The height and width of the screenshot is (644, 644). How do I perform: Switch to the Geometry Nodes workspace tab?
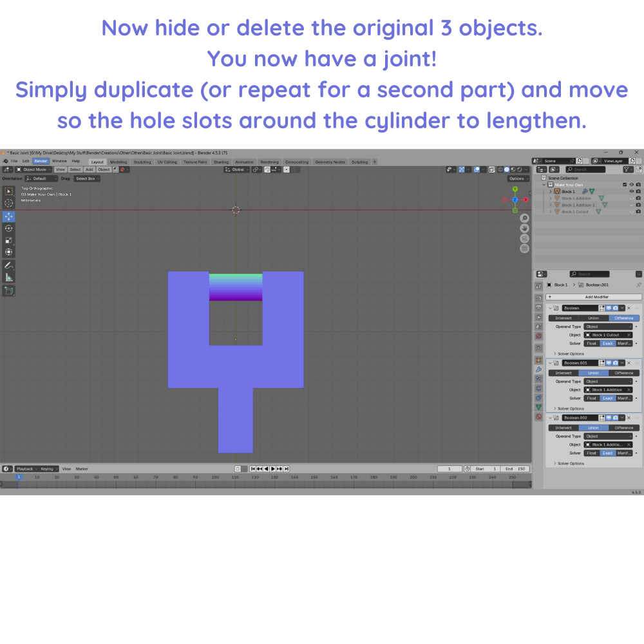pyautogui.click(x=330, y=162)
